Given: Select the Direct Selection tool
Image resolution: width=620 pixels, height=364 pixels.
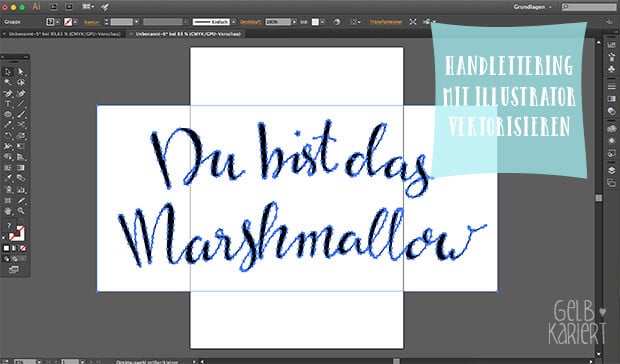Looking at the screenshot, I should pos(21,72).
